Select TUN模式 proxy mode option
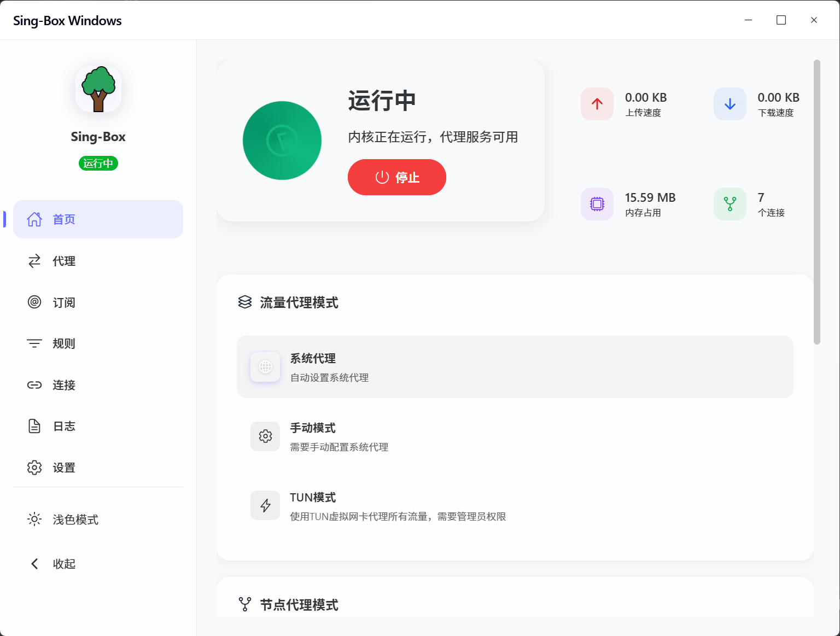The height and width of the screenshot is (636, 840). (515, 506)
